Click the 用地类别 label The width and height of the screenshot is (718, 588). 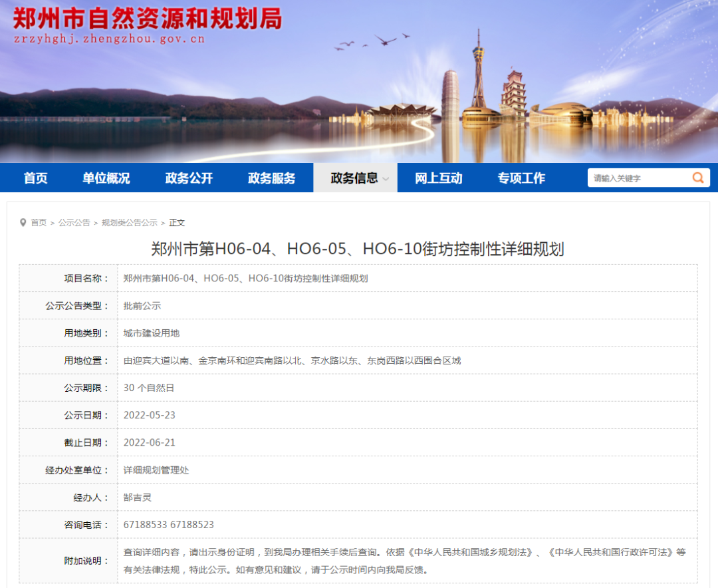click(x=86, y=333)
